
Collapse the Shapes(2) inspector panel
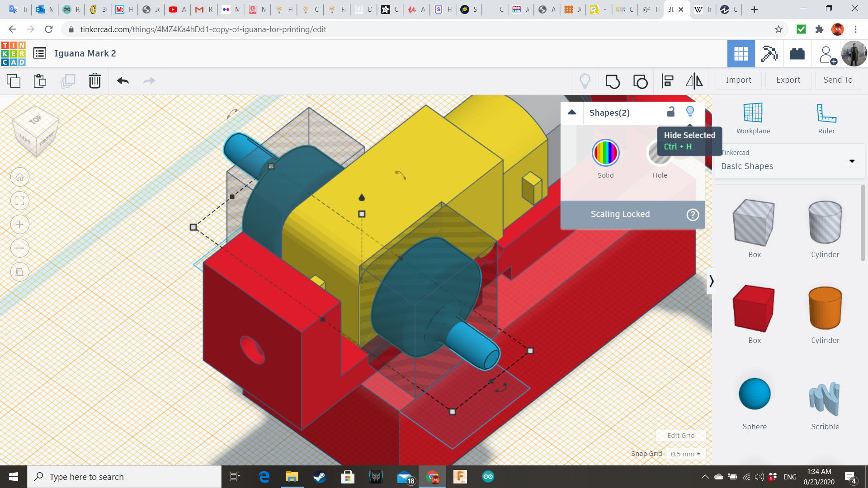click(572, 113)
